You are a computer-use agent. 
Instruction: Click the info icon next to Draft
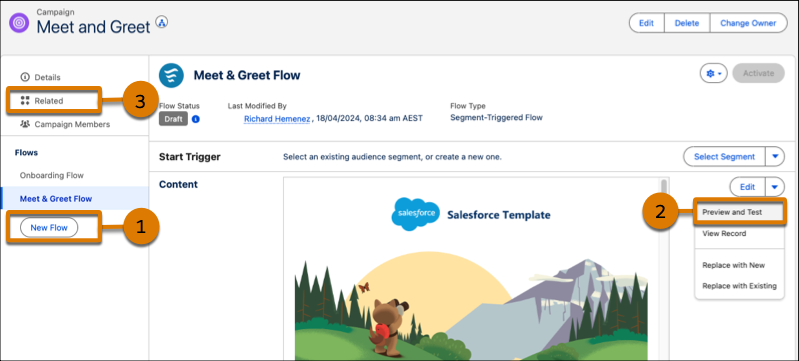coord(196,119)
